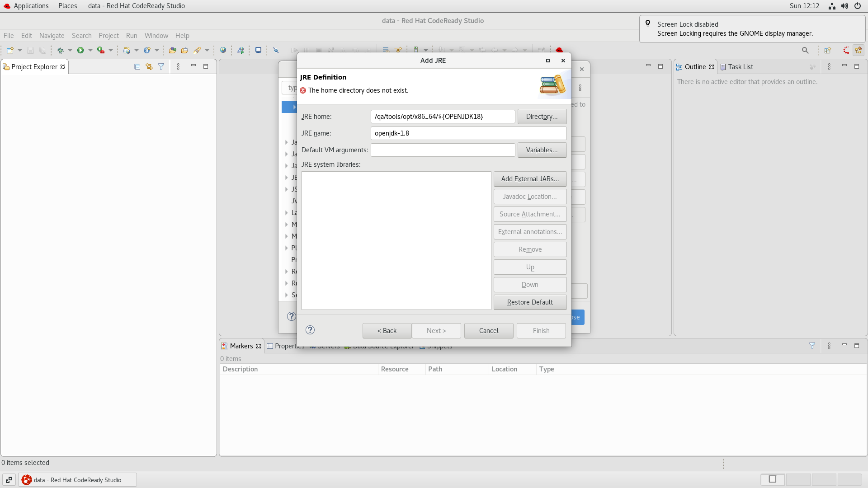Click the JRE name text field

pyautogui.click(x=468, y=133)
